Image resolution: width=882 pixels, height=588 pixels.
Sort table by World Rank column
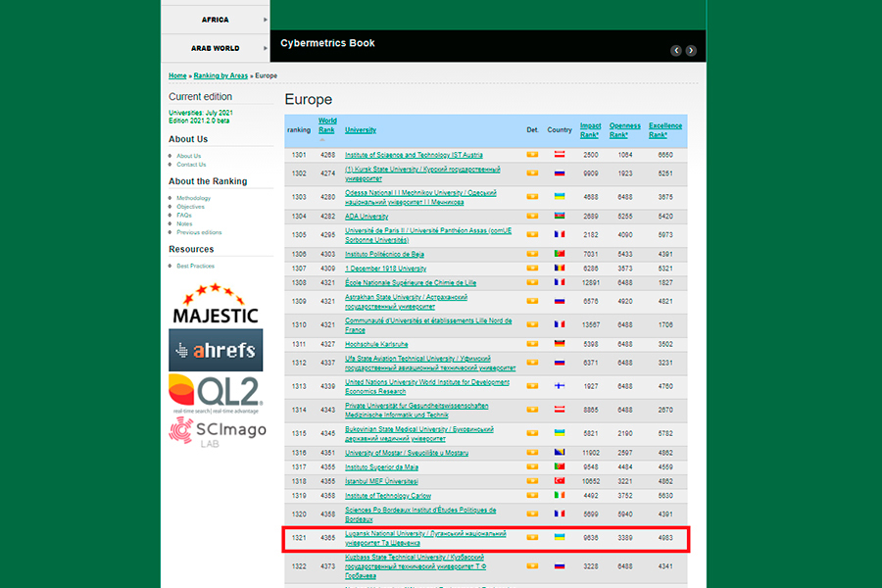click(x=327, y=125)
